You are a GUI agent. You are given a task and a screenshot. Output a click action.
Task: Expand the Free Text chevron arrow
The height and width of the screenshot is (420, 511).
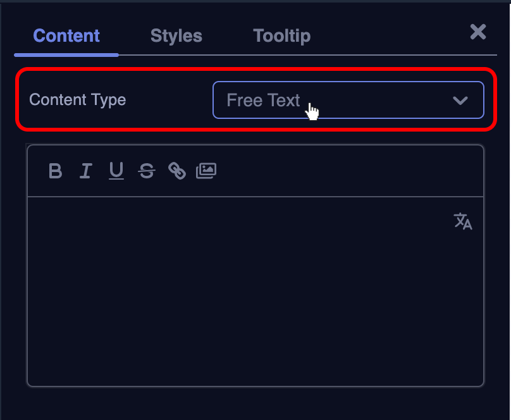click(x=460, y=101)
